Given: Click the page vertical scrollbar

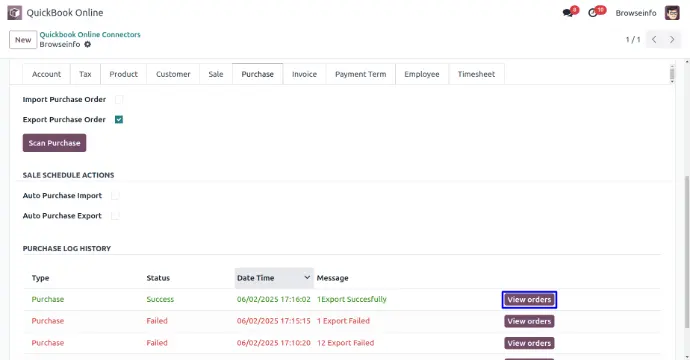Looking at the screenshot, I should (x=687, y=251).
